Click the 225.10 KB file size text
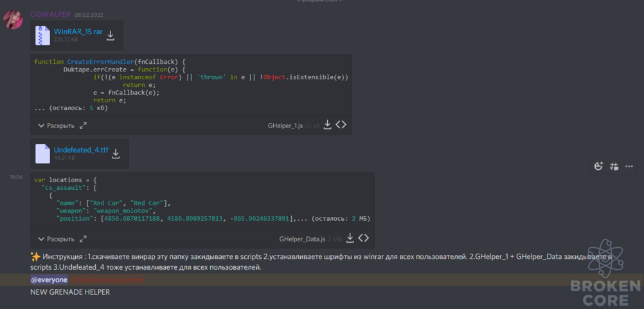 pyautogui.click(x=66, y=39)
